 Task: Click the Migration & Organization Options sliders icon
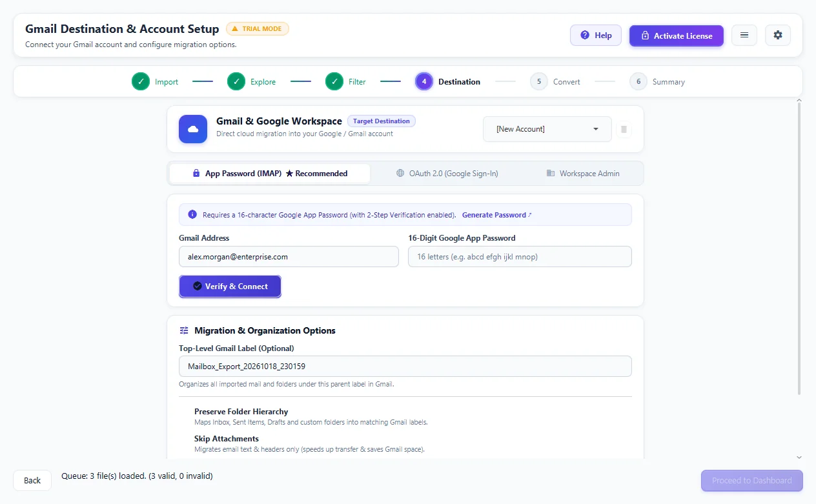tap(185, 330)
